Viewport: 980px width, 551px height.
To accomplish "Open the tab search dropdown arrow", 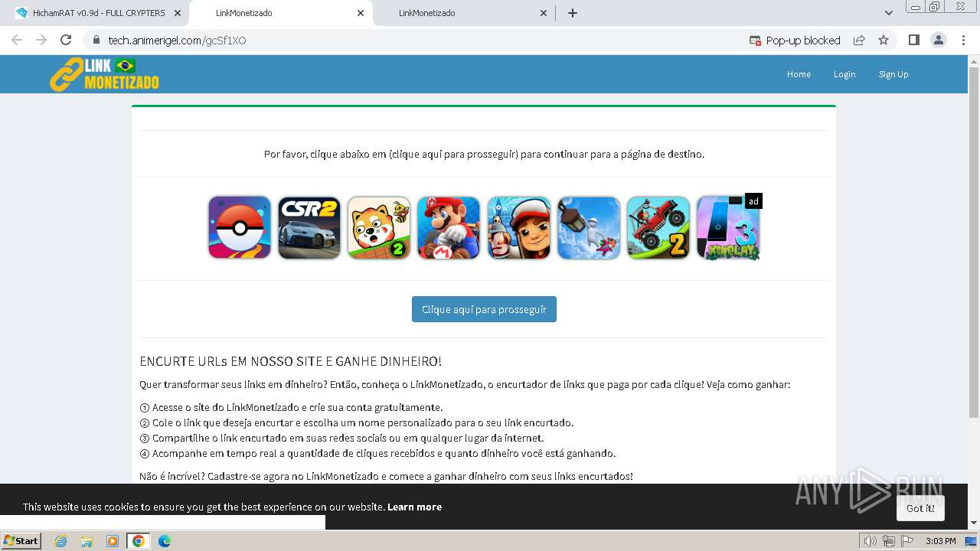I will click(888, 13).
